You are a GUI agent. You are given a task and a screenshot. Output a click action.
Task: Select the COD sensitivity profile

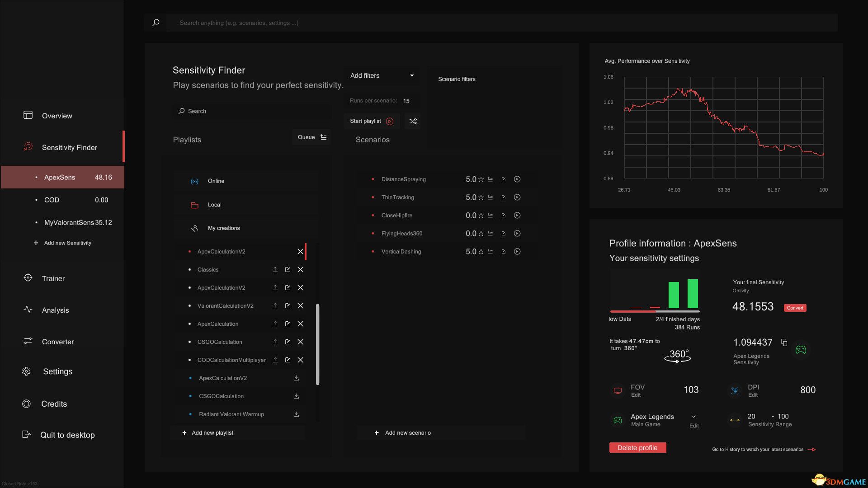tap(62, 200)
